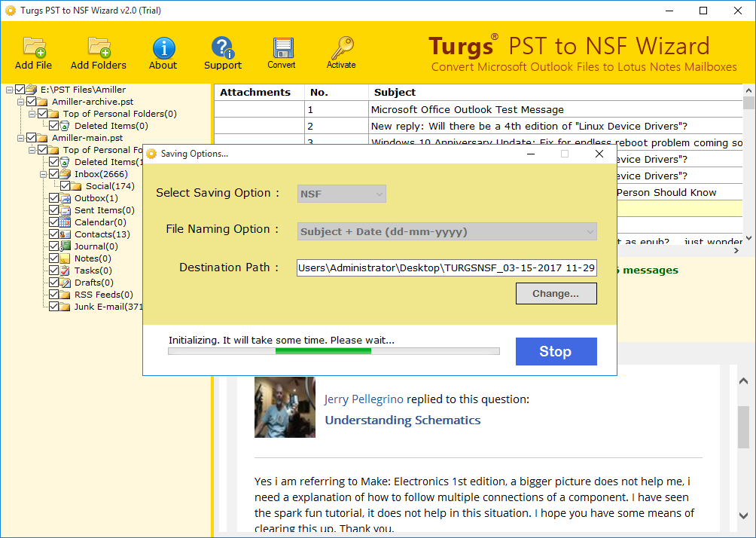Click inside the Destination Path field

pos(447,267)
